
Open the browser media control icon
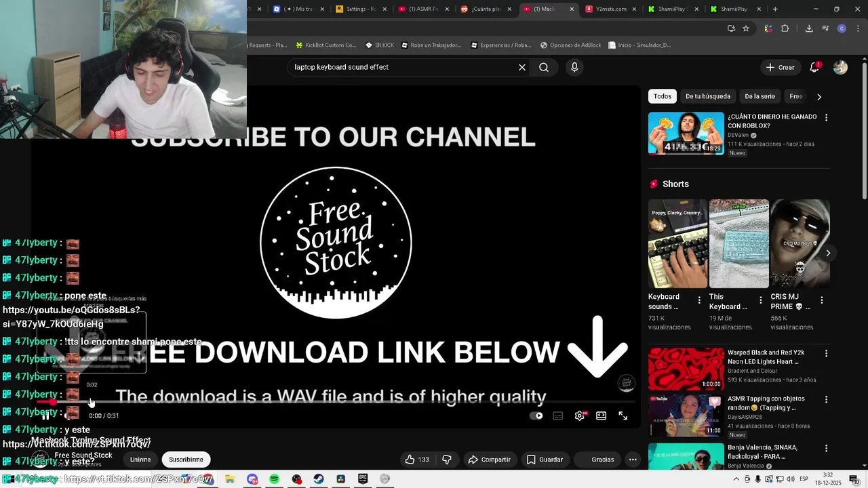tap(825, 28)
